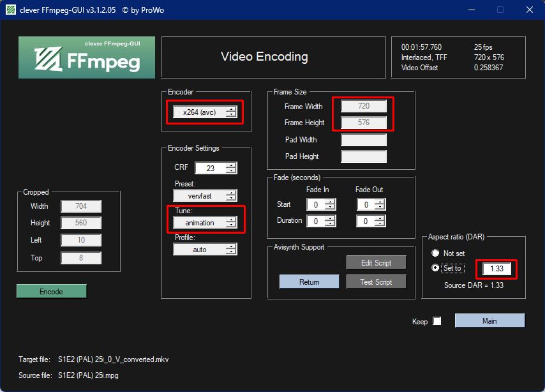Click the 25 fps info text
This screenshot has width=545, height=392.
483,47
